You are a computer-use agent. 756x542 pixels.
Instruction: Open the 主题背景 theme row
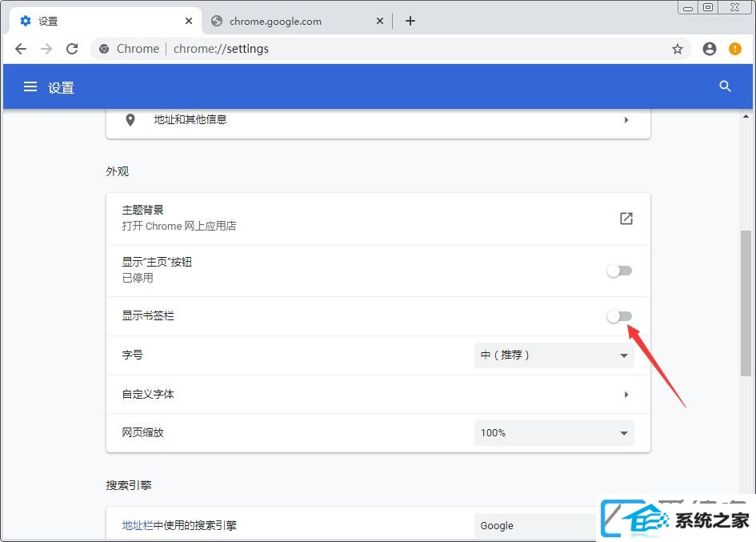[x=378, y=219]
